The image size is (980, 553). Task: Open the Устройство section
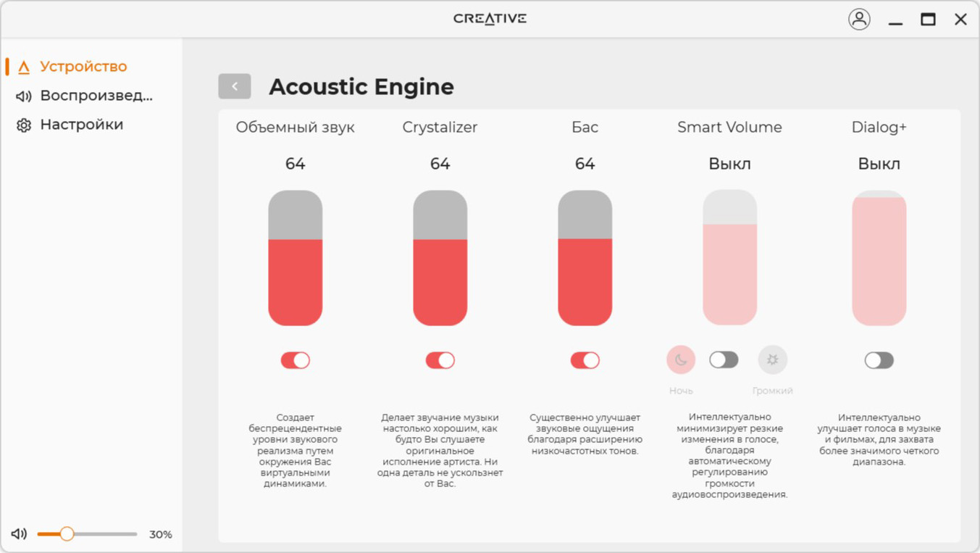[x=83, y=67]
